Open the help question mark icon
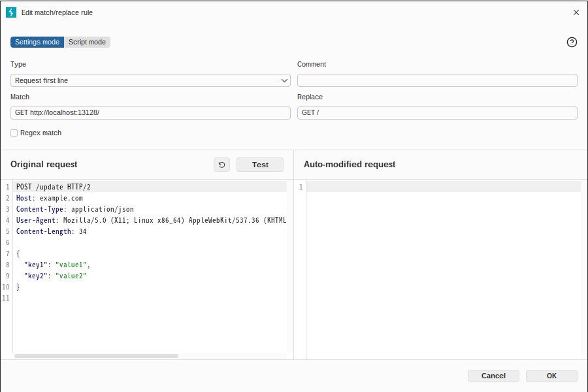Image resolution: width=588 pixels, height=392 pixels. click(572, 42)
